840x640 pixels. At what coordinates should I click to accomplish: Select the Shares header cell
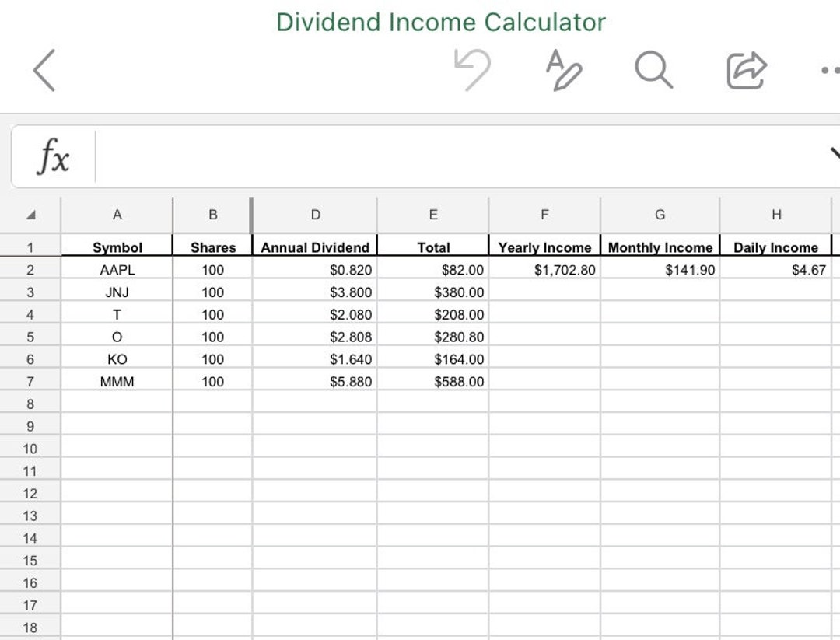click(x=212, y=247)
